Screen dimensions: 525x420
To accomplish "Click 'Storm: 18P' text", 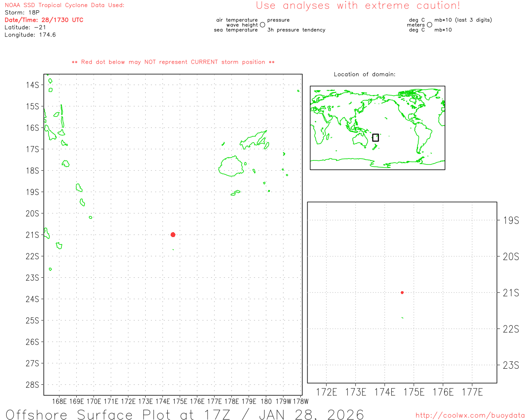I will tap(22, 13).
